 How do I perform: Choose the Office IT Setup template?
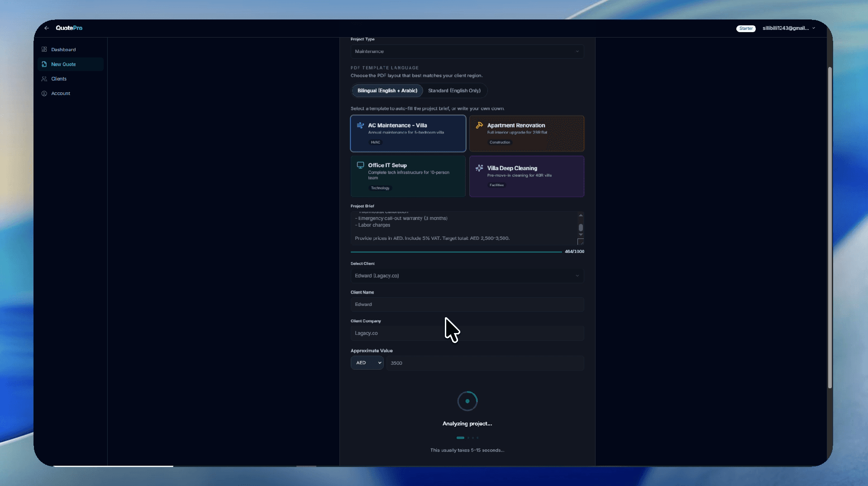[x=408, y=176]
